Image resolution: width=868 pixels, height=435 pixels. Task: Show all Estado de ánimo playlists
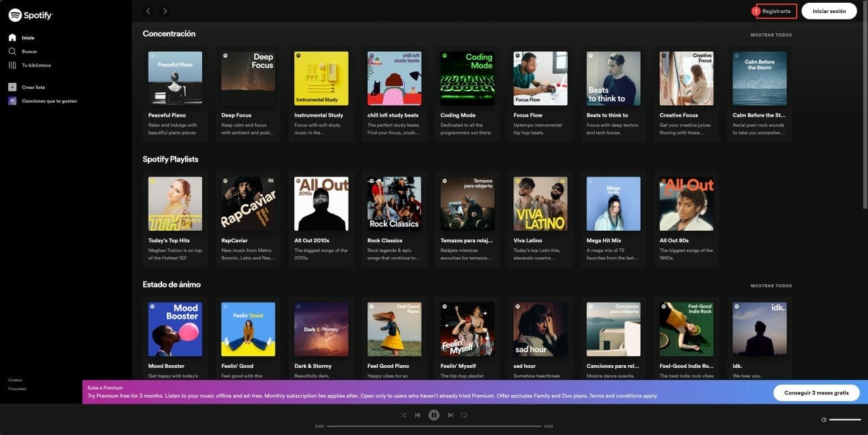(771, 286)
